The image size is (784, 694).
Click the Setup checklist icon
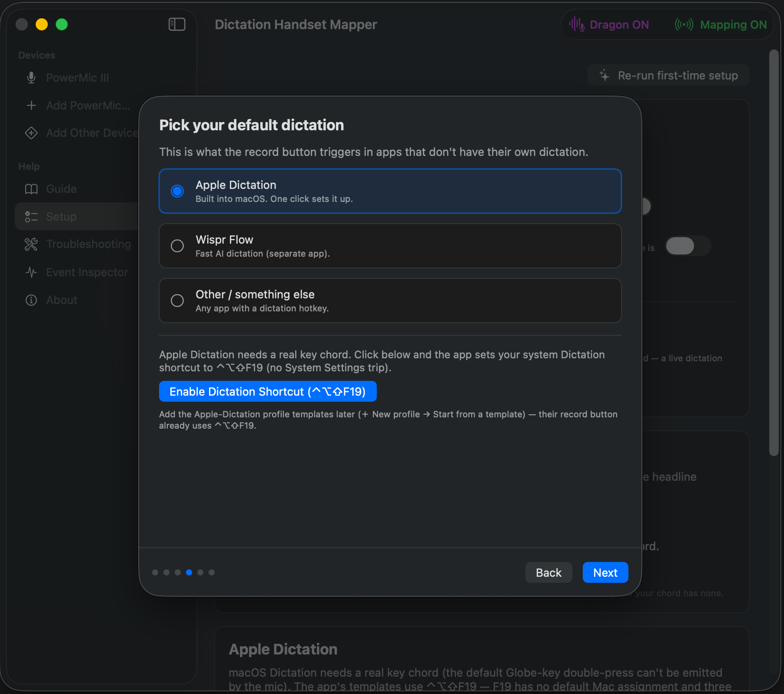[31, 217]
